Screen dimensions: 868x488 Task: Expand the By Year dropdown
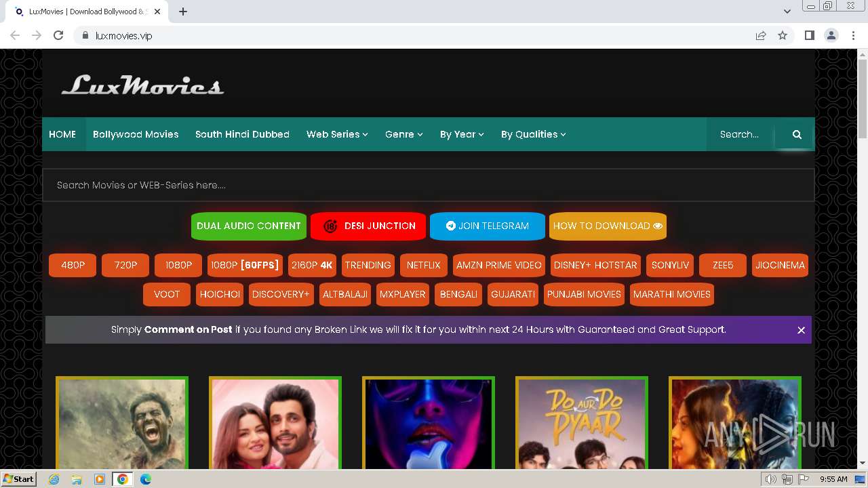(x=462, y=134)
